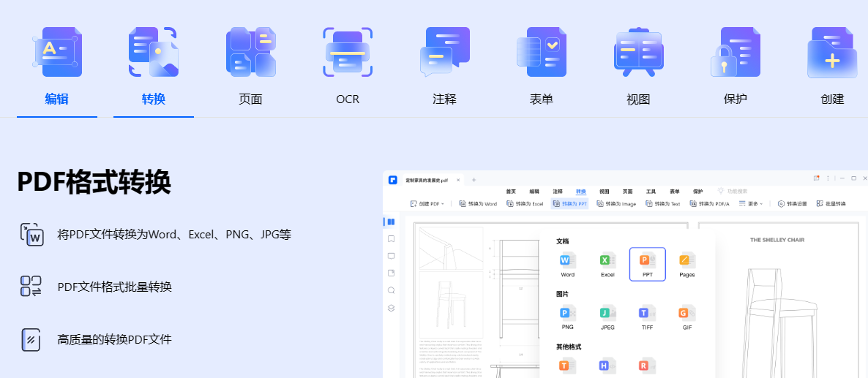
Task: Click the 转换为 Excel toolbar button
Action: (525, 204)
